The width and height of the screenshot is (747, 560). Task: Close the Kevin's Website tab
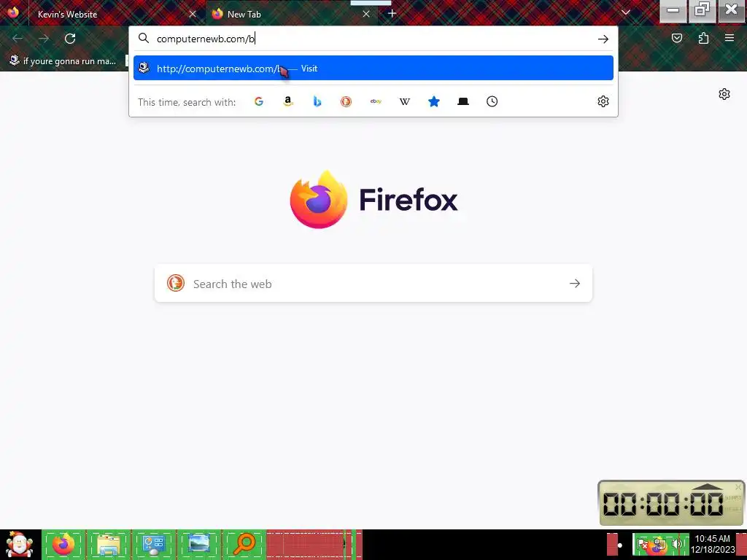click(193, 15)
